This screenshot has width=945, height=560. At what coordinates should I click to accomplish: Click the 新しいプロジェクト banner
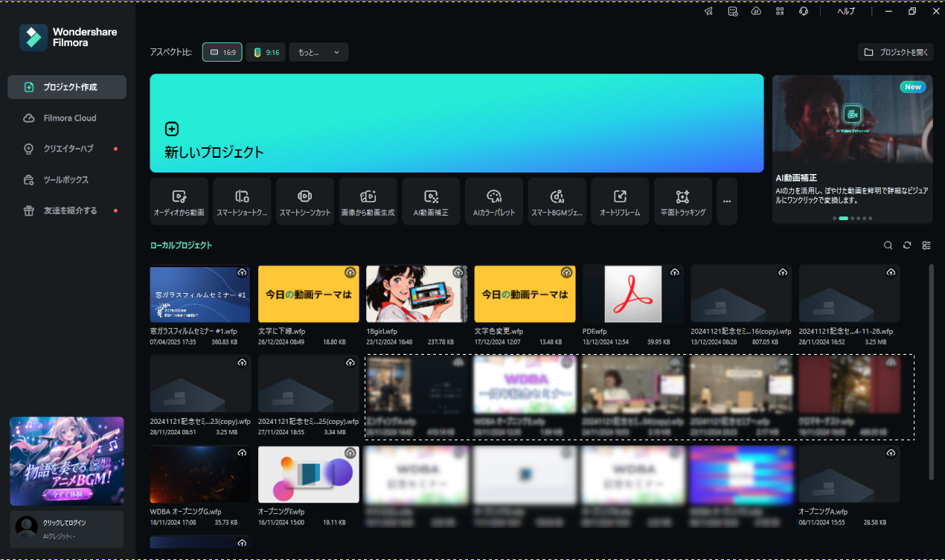456,123
